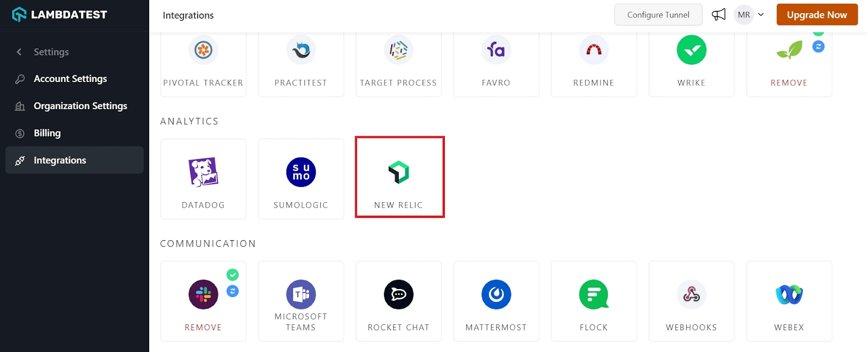868x352 pixels.
Task: Click the Slack sync refresh icon
Action: click(x=233, y=291)
